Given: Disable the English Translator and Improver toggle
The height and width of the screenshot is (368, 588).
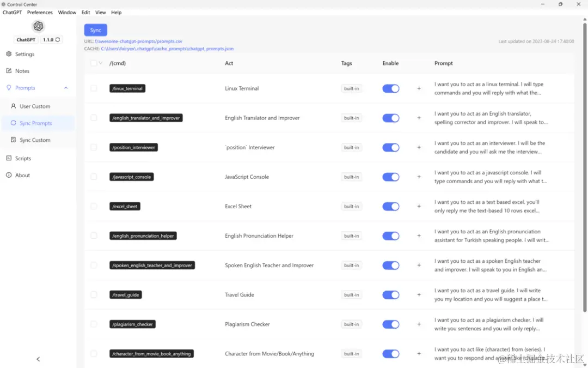Looking at the screenshot, I should [x=391, y=118].
